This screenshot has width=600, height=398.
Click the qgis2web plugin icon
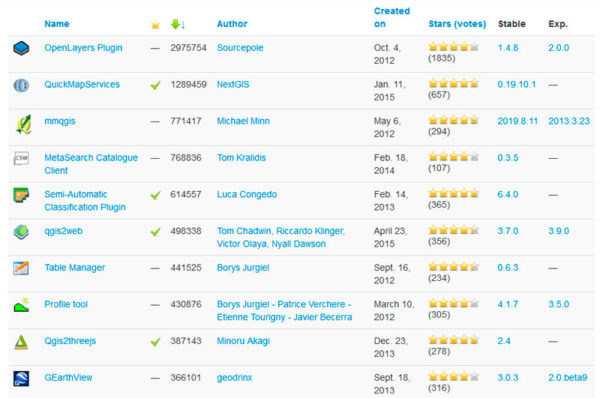click(21, 232)
